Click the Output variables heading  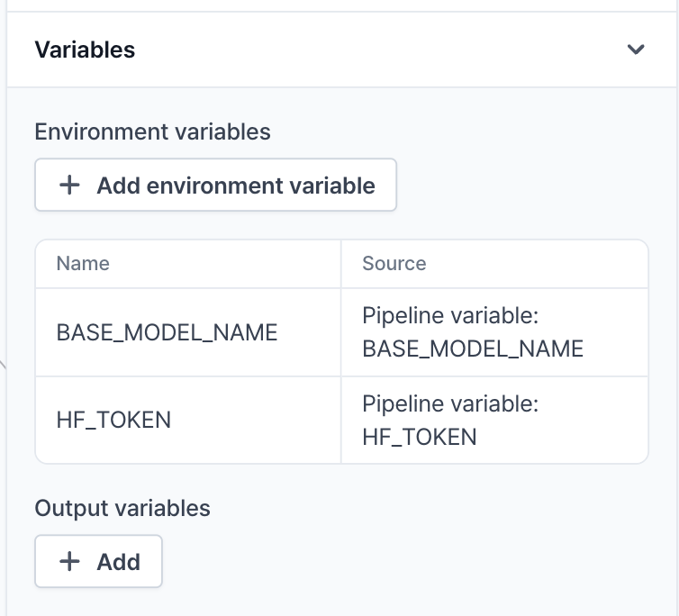[x=122, y=508]
